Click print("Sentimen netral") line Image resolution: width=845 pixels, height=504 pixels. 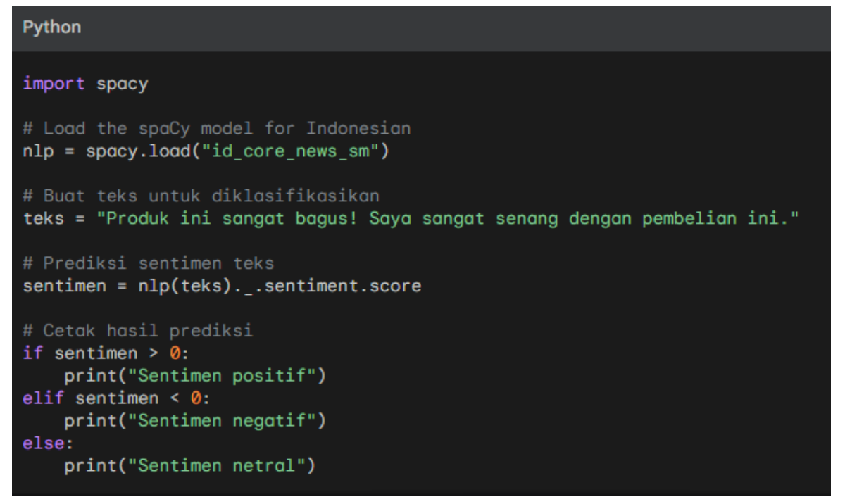pos(189,467)
